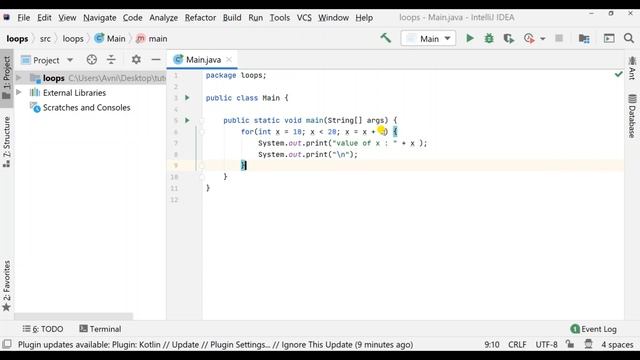Image resolution: width=640 pixels, height=360 pixels.
Task: Open the View menu
Action: coord(67,18)
